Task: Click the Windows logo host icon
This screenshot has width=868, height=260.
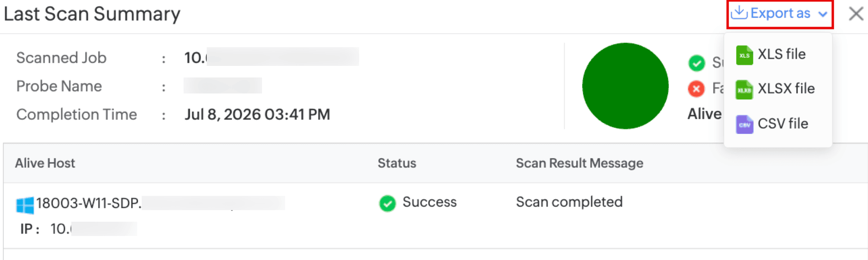Action: coord(25,205)
